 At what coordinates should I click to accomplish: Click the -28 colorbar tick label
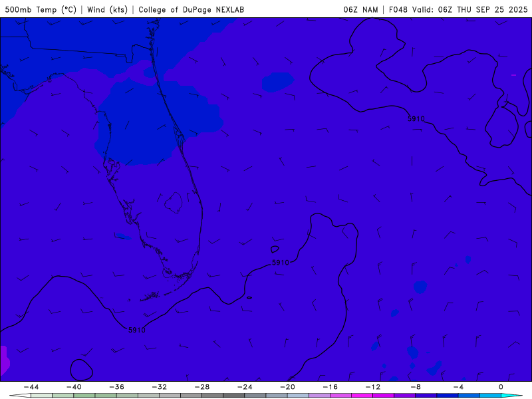[x=202, y=387]
